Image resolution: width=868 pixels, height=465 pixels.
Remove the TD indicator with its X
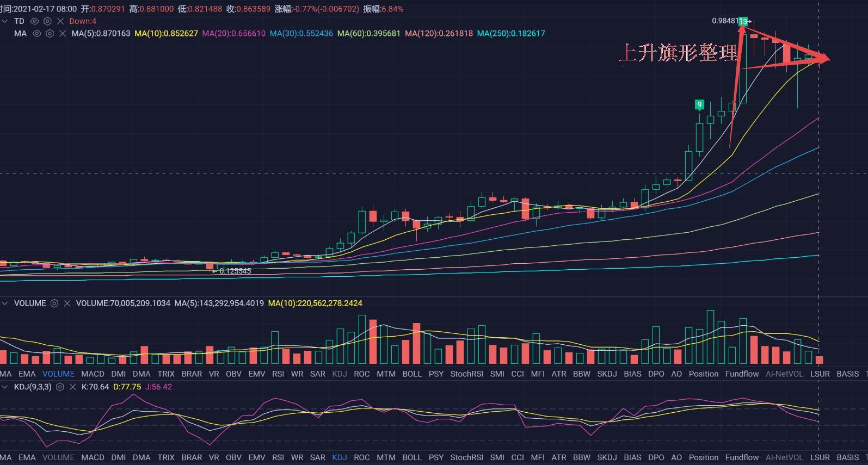click(x=60, y=21)
